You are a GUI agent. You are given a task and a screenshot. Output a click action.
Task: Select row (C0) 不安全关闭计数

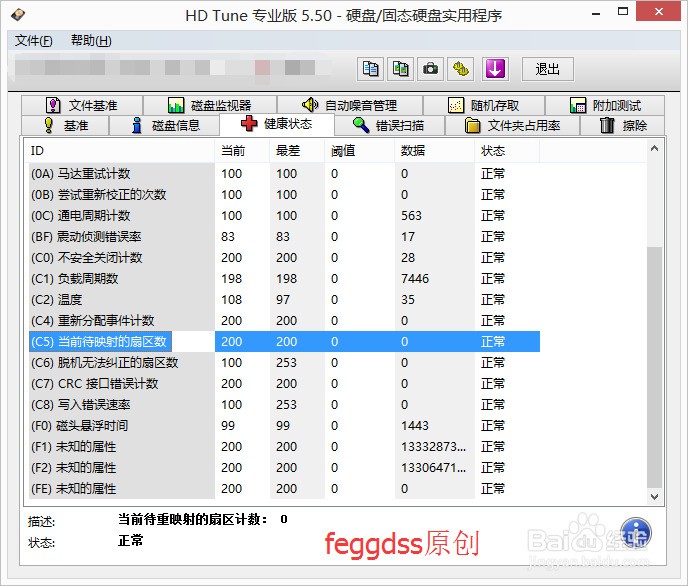click(x=284, y=258)
